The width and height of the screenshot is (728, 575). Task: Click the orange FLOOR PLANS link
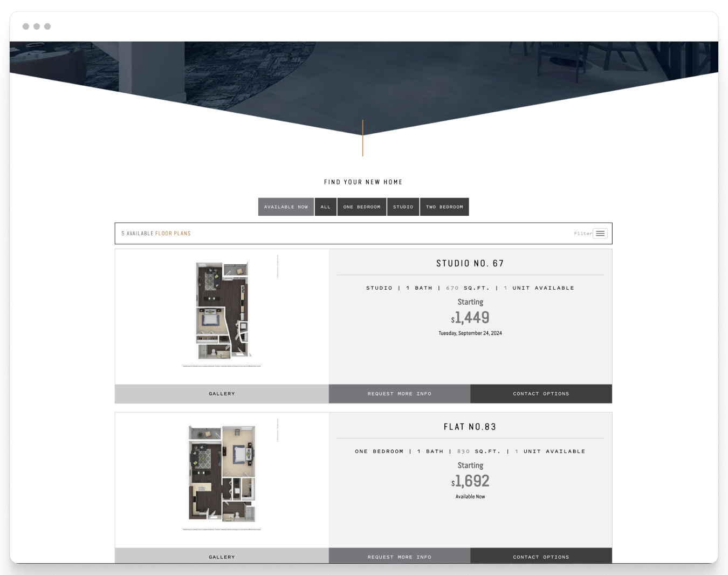(x=173, y=233)
